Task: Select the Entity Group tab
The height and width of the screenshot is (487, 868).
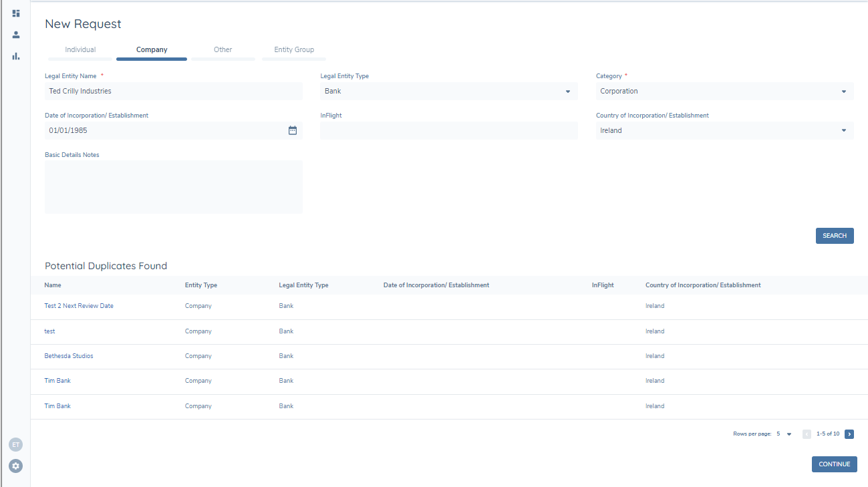Action: pyautogui.click(x=294, y=50)
